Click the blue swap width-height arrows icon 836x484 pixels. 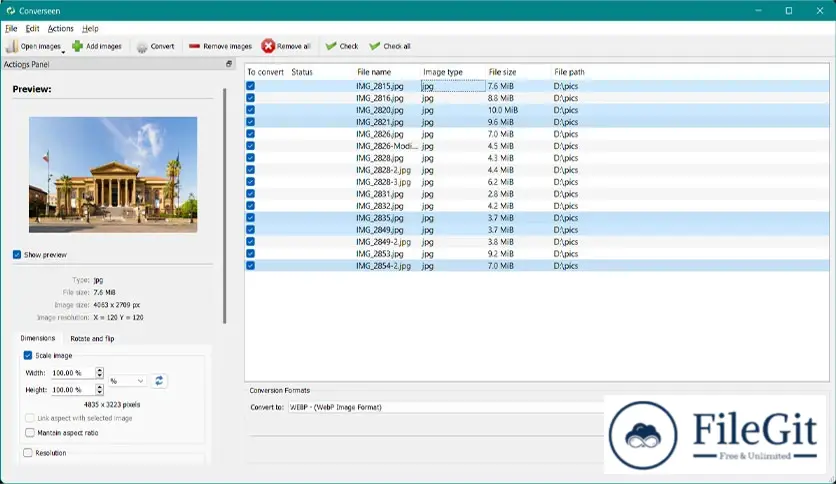click(159, 381)
